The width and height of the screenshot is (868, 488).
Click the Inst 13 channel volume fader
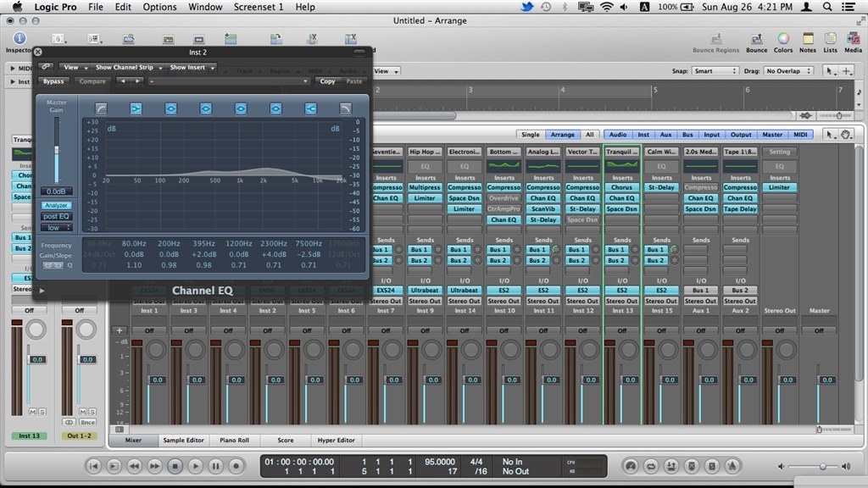[631, 380]
